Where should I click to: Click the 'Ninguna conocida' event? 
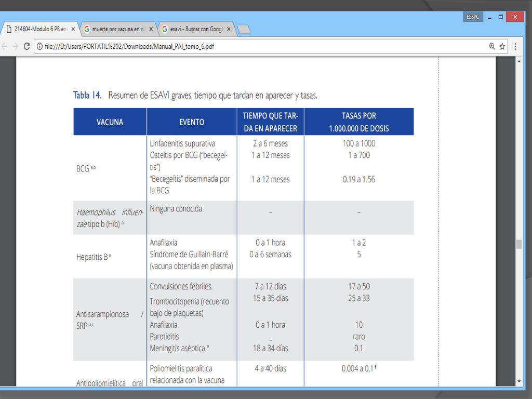[176, 209]
